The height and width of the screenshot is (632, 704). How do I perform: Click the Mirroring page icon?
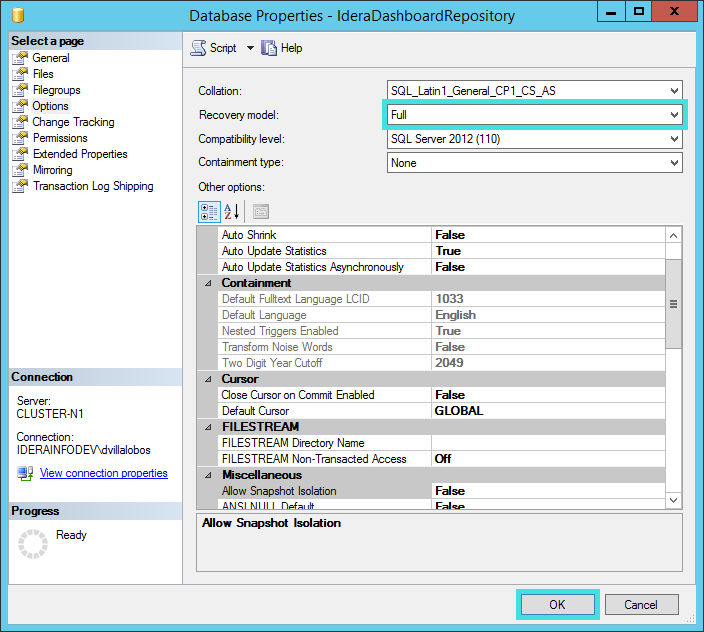tap(20, 170)
